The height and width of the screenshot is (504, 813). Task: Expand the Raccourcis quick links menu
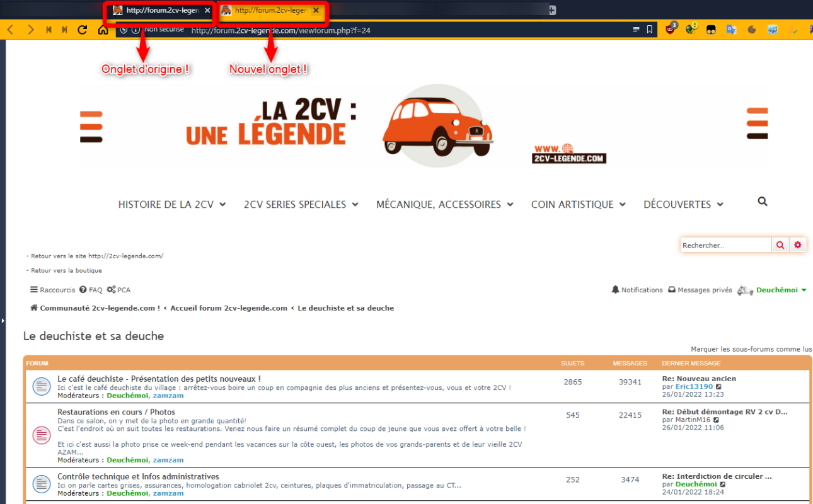point(53,290)
